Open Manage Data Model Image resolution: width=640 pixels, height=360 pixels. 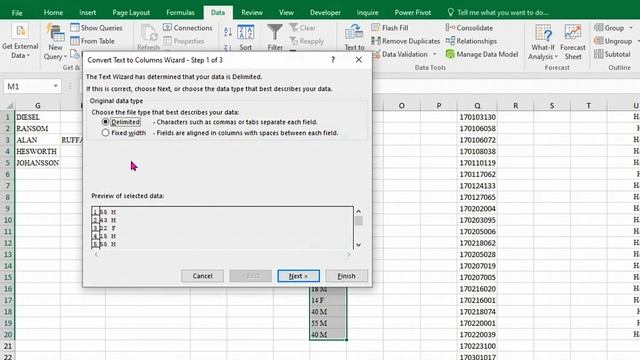pyautogui.click(x=482, y=54)
